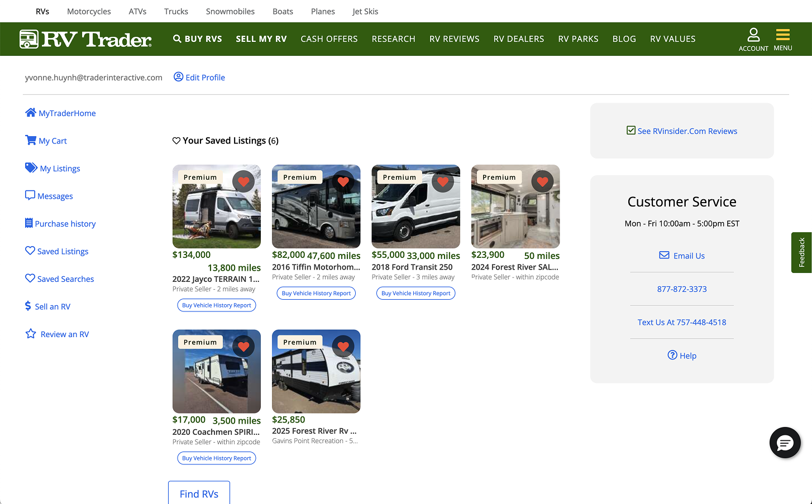Buy Vehicle History Report for Jayco Terrain
Image resolution: width=812 pixels, height=504 pixels.
(x=217, y=305)
